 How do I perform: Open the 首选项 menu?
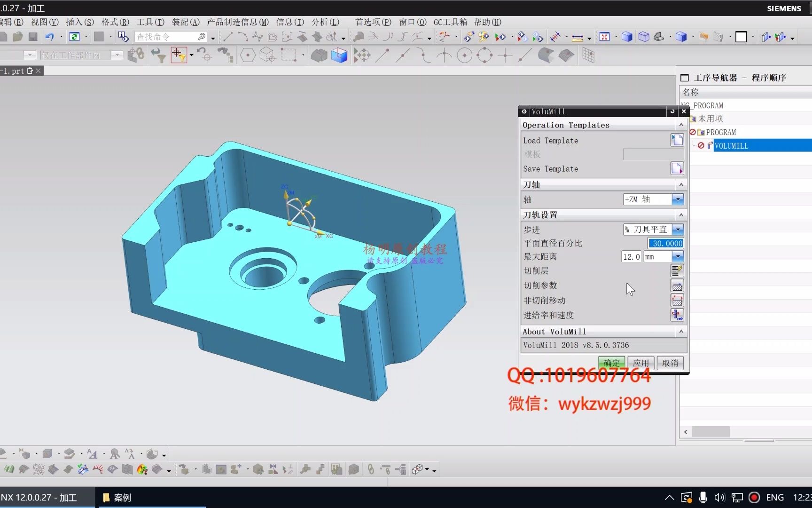(x=372, y=22)
